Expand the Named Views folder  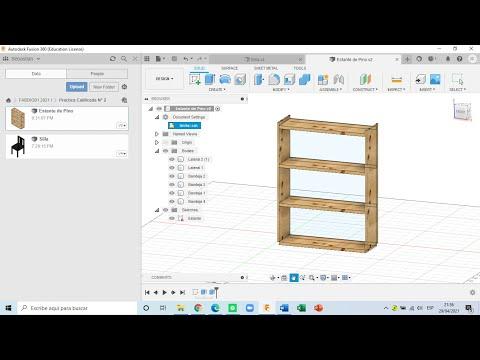[x=157, y=134]
